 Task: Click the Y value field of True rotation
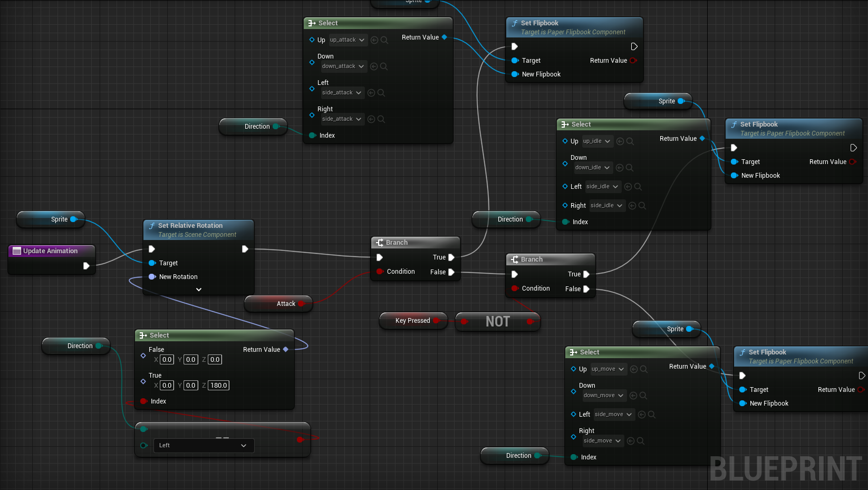191,386
